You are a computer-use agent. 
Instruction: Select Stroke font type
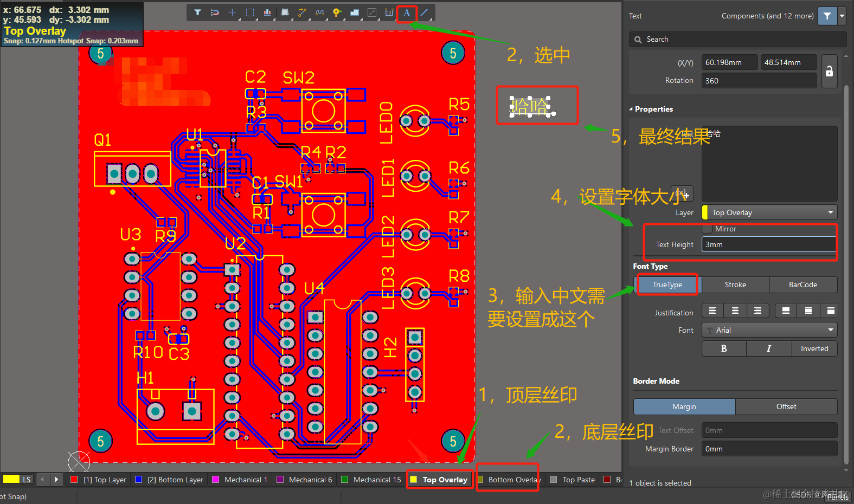click(x=735, y=285)
